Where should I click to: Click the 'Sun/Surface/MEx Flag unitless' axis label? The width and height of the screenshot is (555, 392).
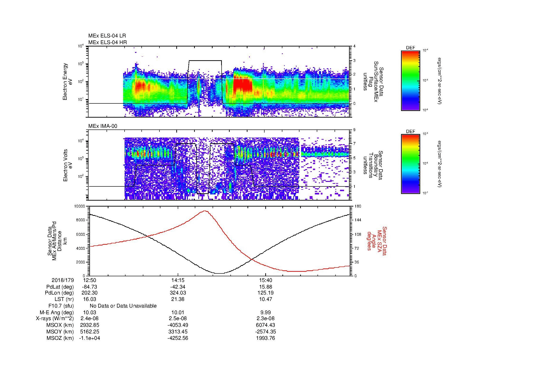373,82
